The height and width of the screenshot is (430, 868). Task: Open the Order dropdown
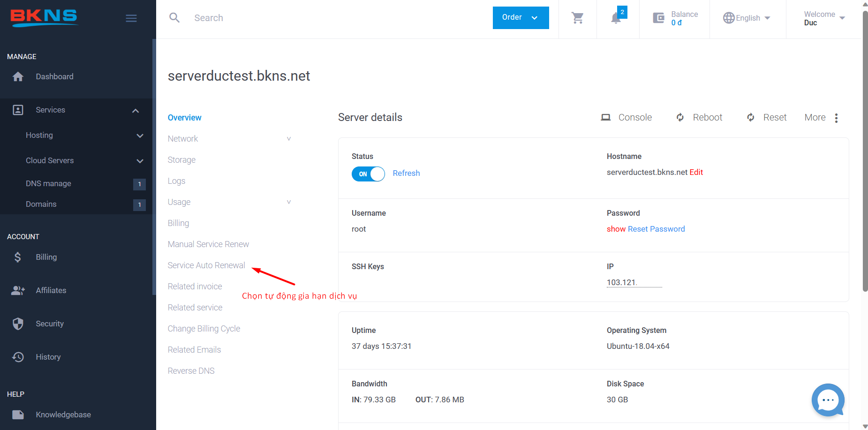521,18
